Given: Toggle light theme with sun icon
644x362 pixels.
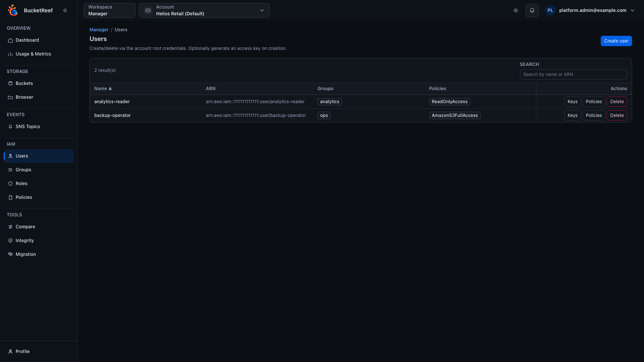Looking at the screenshot, I should click(516, 10).
